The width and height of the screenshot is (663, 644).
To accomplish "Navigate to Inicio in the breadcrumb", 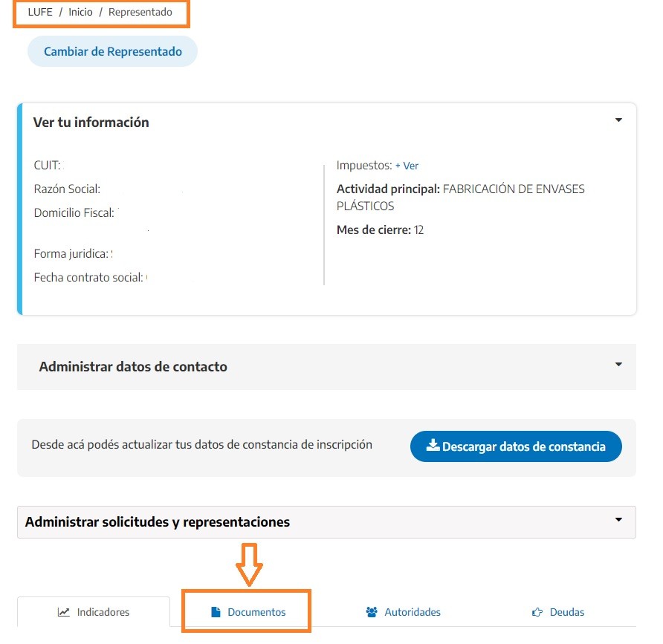I will (x=80, y=12).
